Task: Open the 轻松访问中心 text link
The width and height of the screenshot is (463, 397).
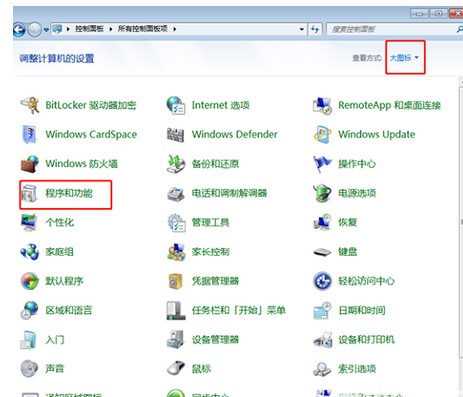Action: pos(366,281)
